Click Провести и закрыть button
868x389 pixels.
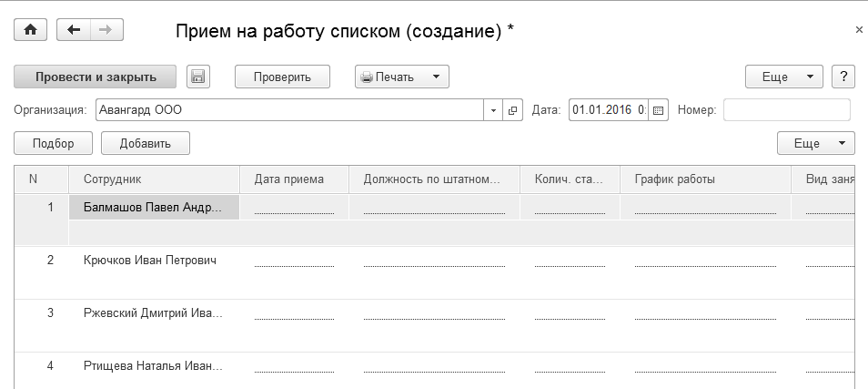(96, 77)
